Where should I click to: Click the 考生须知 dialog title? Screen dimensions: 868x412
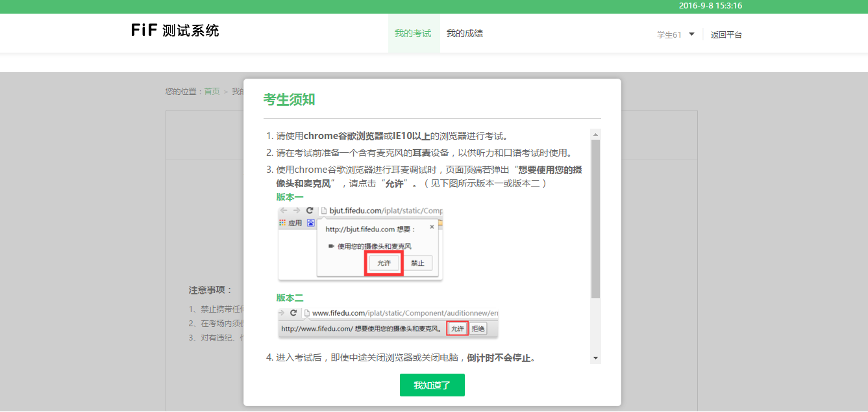[x=289, y=99]
